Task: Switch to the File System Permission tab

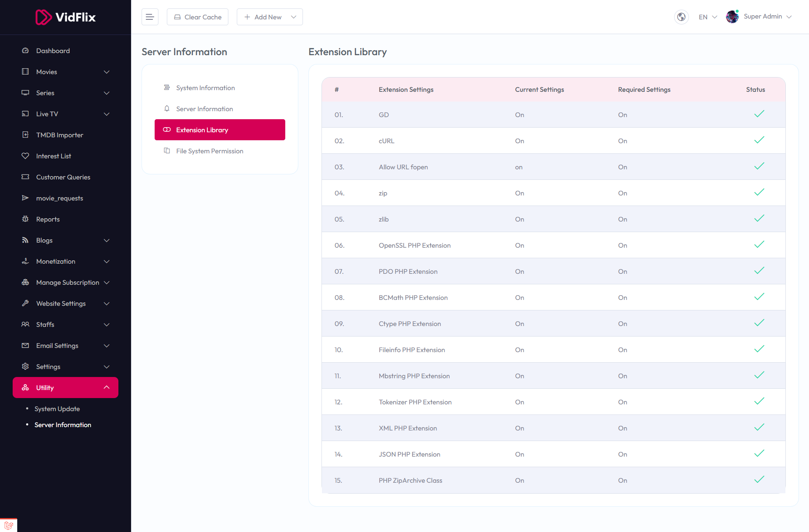Action: coord(209,151)
